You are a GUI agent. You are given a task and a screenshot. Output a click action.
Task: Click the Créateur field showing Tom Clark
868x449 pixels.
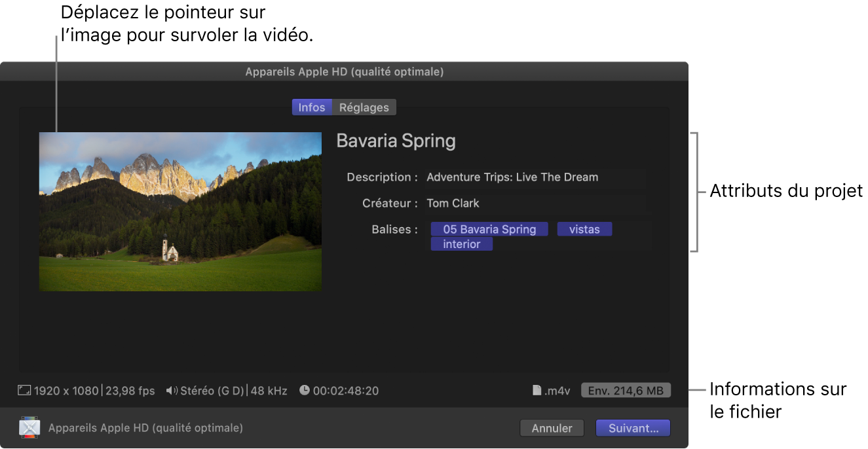(x=534, y=203)
